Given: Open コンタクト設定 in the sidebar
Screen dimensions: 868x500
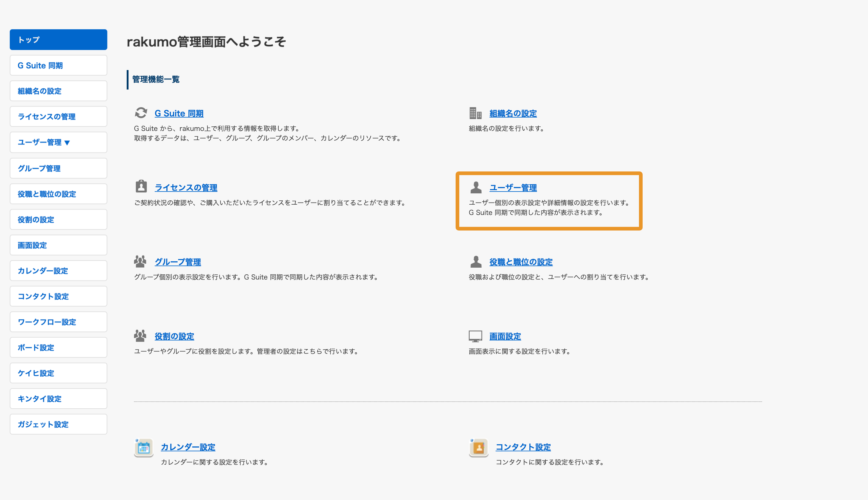Looking at the screenshot, I should pyautogui.click(x=58, y=296).
